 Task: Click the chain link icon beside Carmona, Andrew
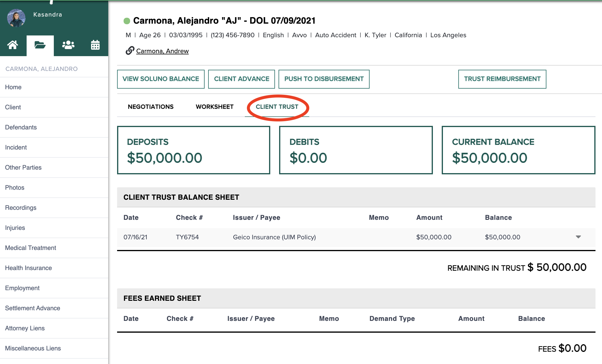130,51
